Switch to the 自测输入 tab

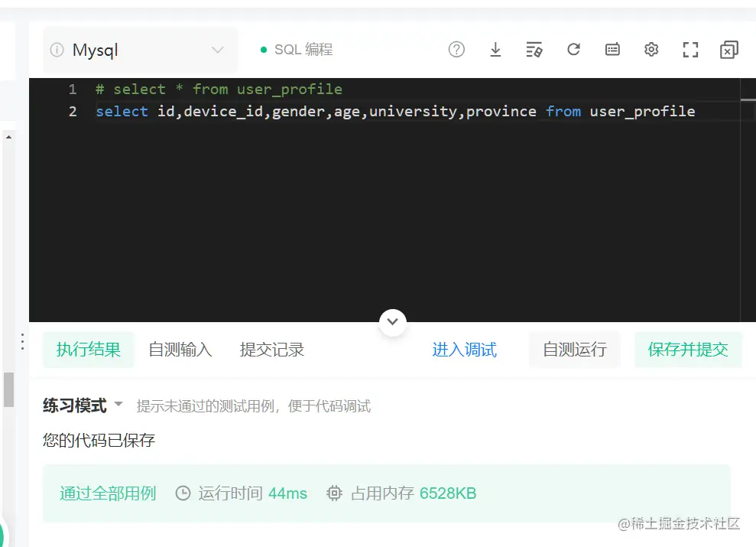(x=180, y=350)
